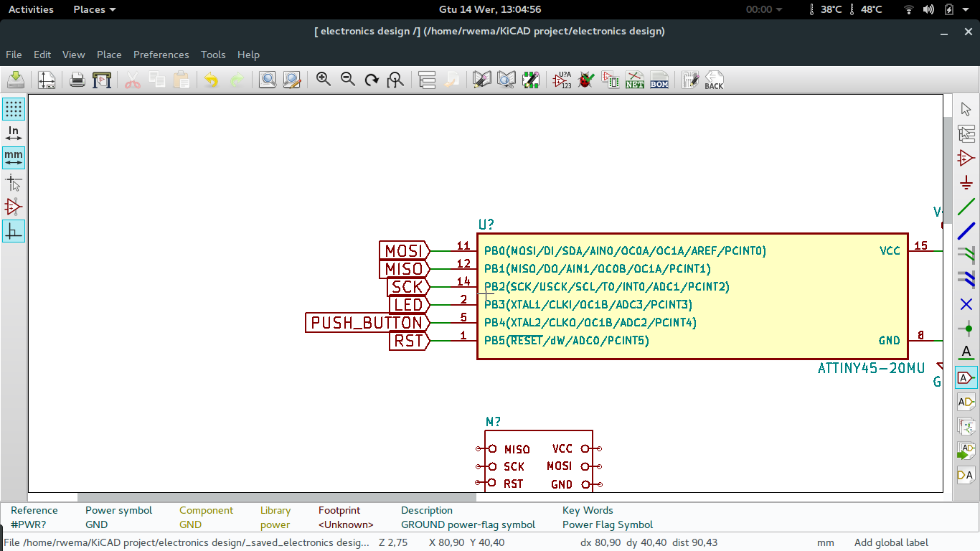This screenshot has height=551, width=980.
Task: Select the Place Bus tool
Action: coord(966,232)
